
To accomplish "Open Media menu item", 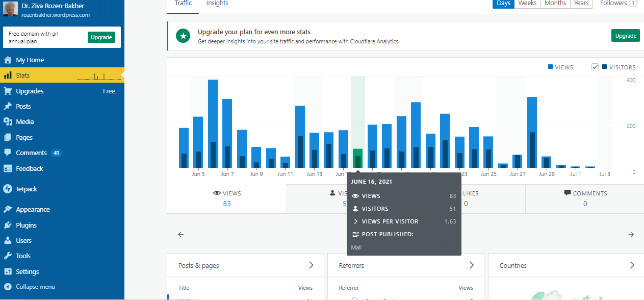I will pos(62,121).
